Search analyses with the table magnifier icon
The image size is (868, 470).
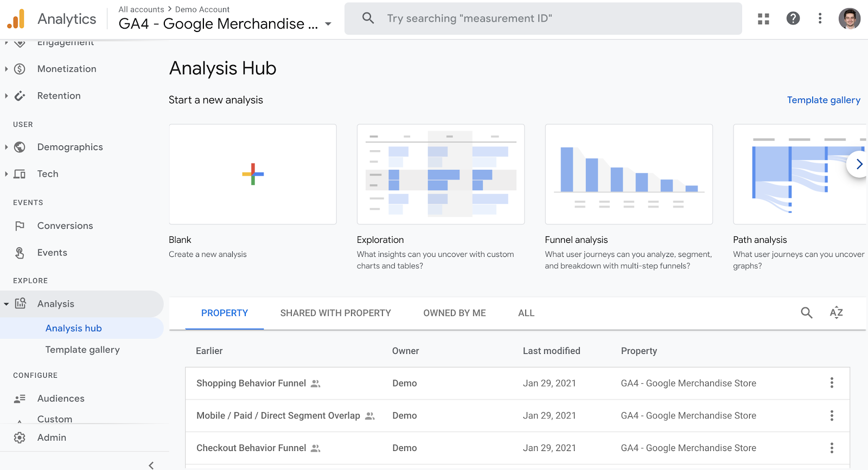[x=807, y=313]
